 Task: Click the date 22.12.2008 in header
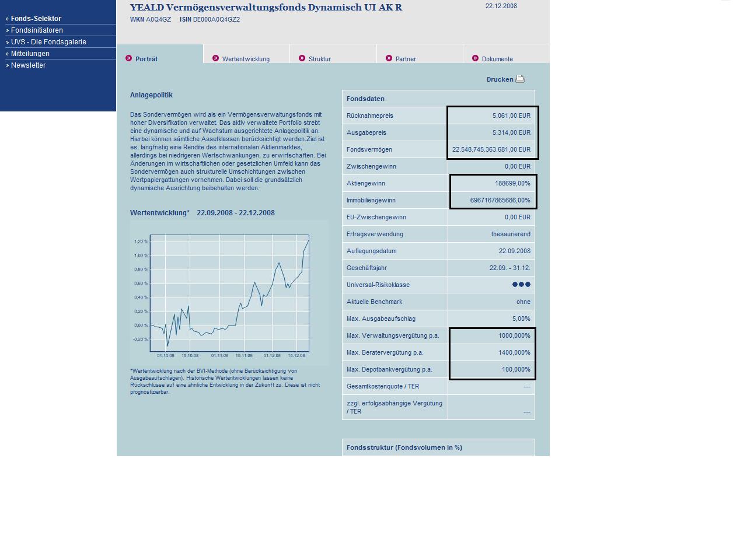[501, 6]
